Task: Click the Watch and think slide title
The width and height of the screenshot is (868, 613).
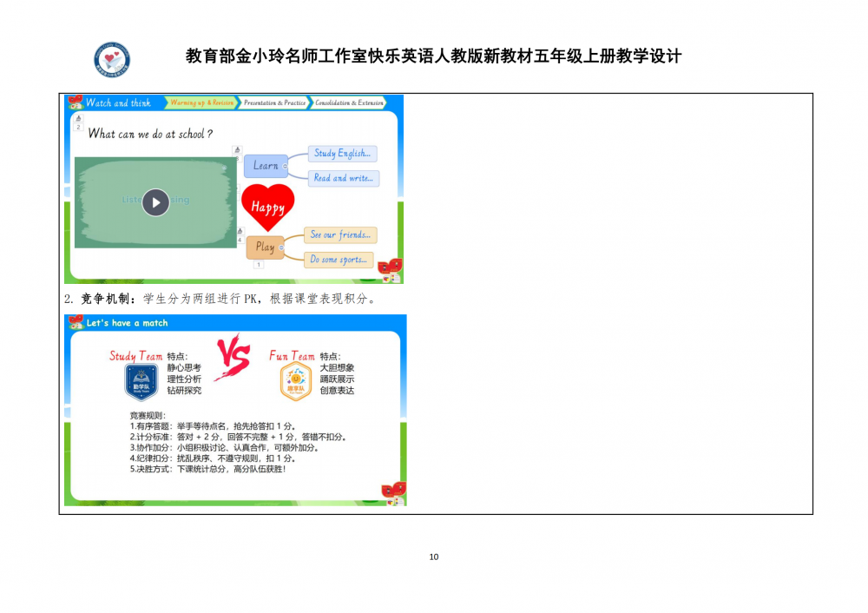Action: click(118, 102)
